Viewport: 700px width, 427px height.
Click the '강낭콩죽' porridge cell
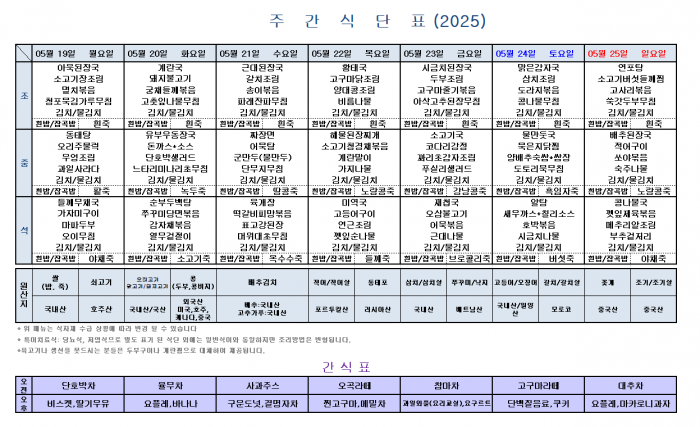469,191
